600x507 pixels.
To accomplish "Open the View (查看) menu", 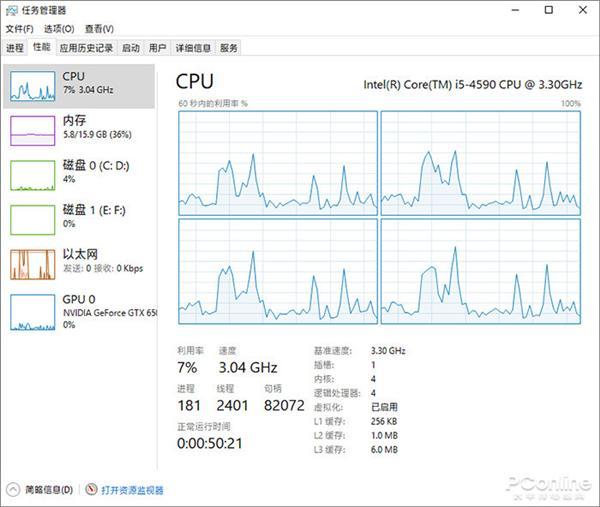I will tap(98, 29).
